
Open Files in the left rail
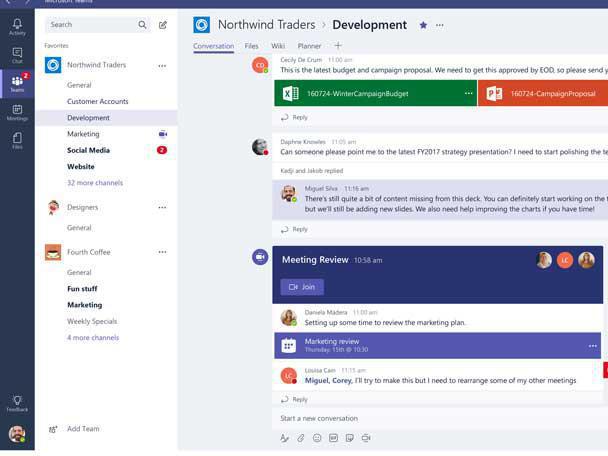(x=17, y=140)
